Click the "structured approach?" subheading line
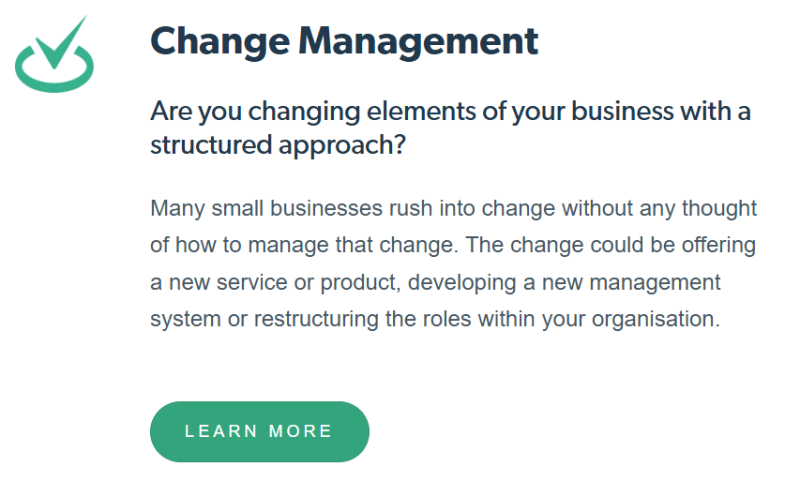 tap(277, 145)
